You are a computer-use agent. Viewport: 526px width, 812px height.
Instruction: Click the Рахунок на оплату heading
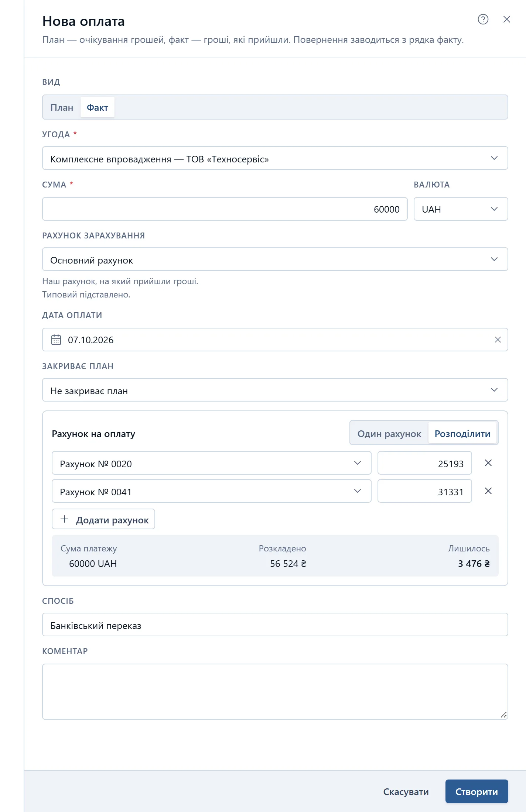(93, 434)
